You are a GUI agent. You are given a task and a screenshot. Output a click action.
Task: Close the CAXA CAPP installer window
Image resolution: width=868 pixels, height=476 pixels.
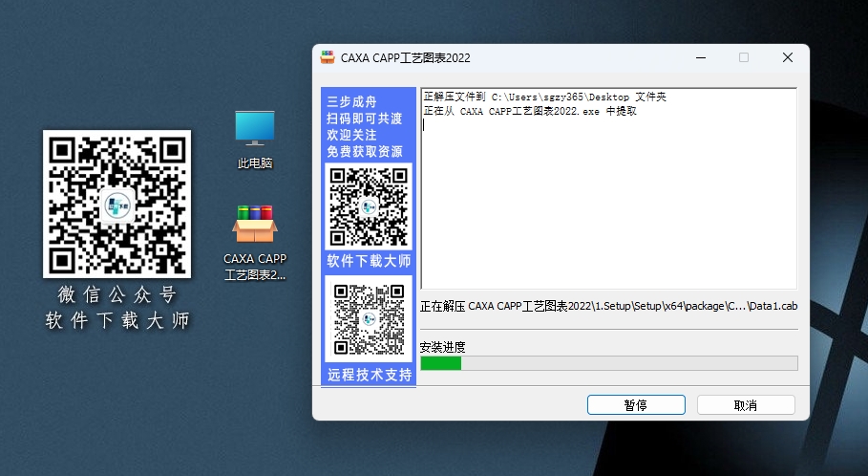pyautogui.click(x=788, y=57)
